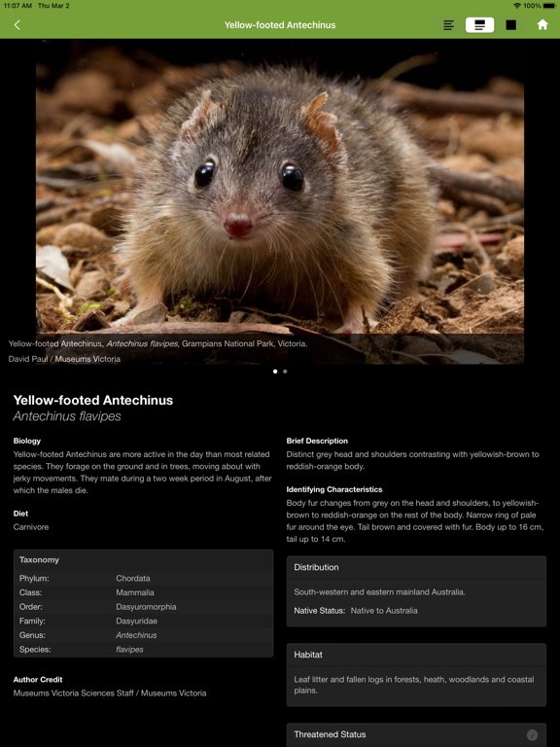Tap the Threatened Status info icon
The image size is (560, 747).
click(x=533, y=734)
